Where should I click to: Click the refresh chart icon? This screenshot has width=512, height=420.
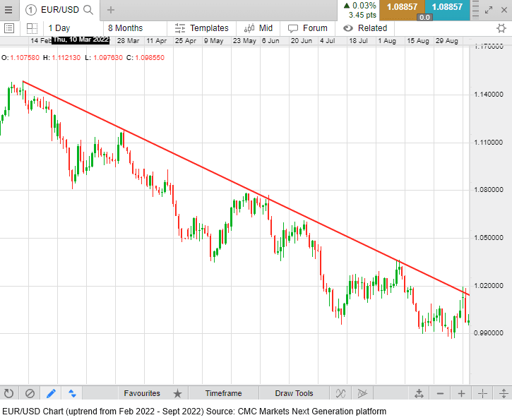tap(9, 393)
